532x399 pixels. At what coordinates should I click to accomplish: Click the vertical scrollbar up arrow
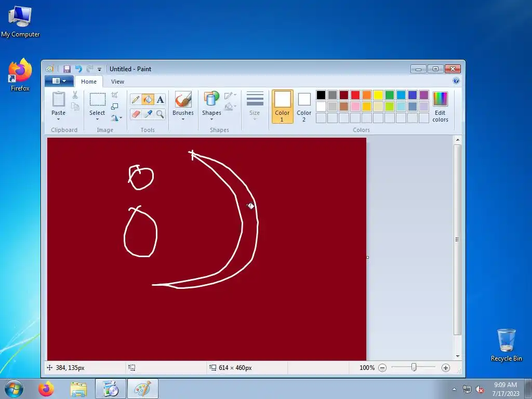457,140
